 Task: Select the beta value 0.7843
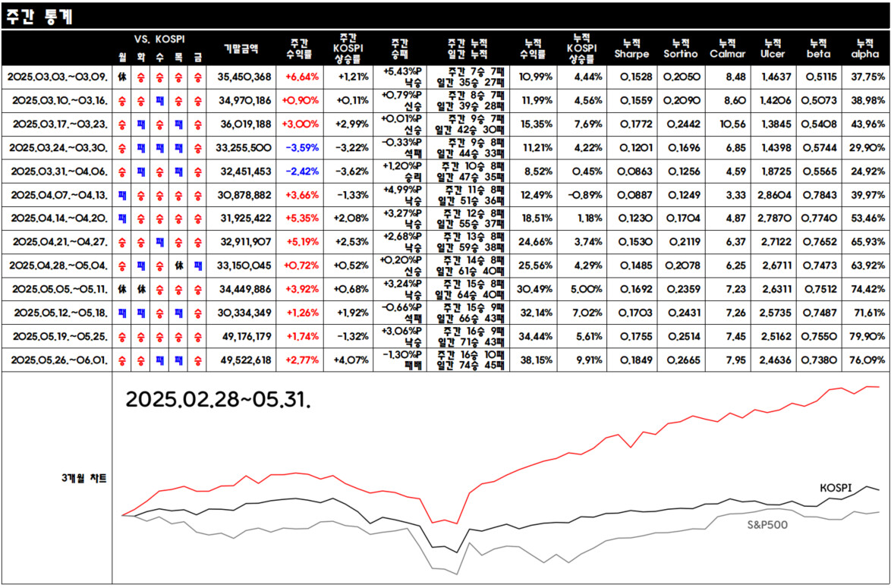[x=818, y=195]
